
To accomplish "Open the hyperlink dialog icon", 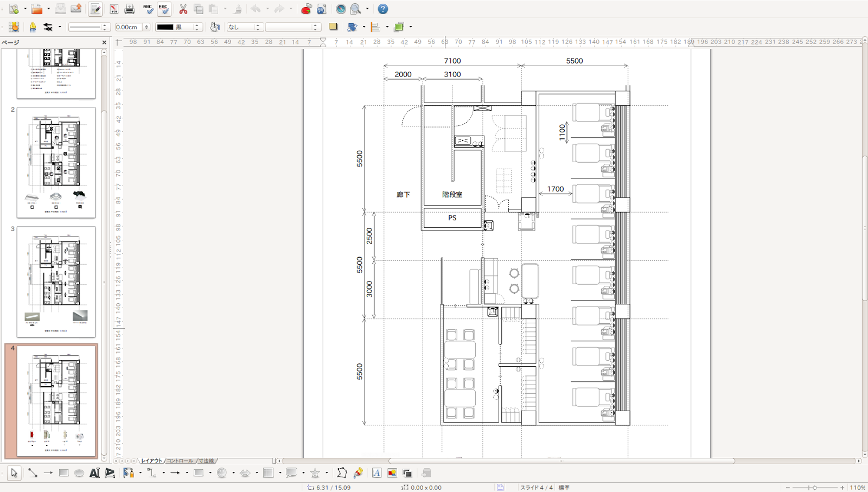I will (321, 9).
